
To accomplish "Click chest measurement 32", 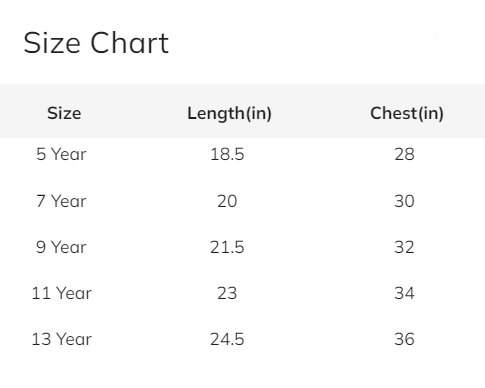I will pos(404,247).
